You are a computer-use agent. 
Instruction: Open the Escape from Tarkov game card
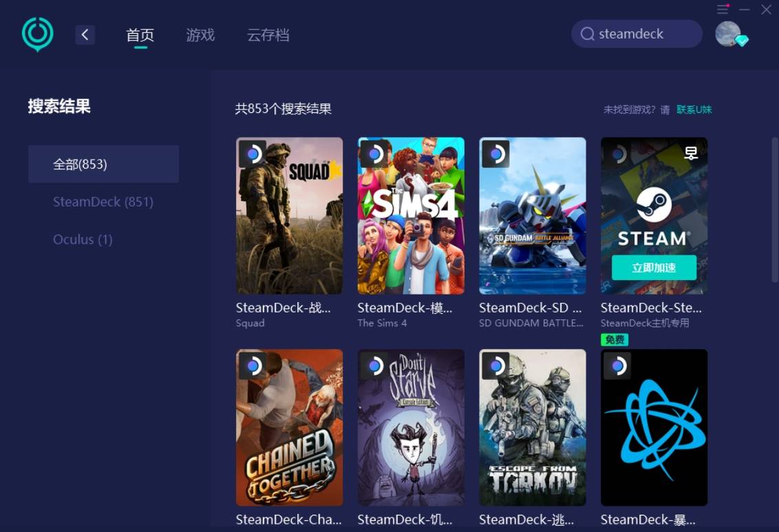pyautogui.click(x=532, y=427)
